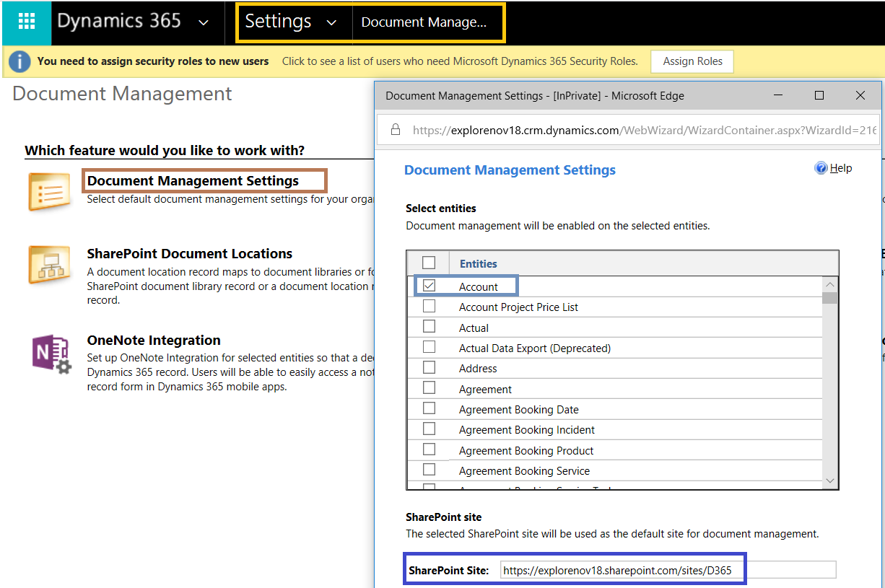The height and width of the screenshot is (588, 885).
Task: Open the Settings dropdown chevron
Action: click(x=331, y=22)
